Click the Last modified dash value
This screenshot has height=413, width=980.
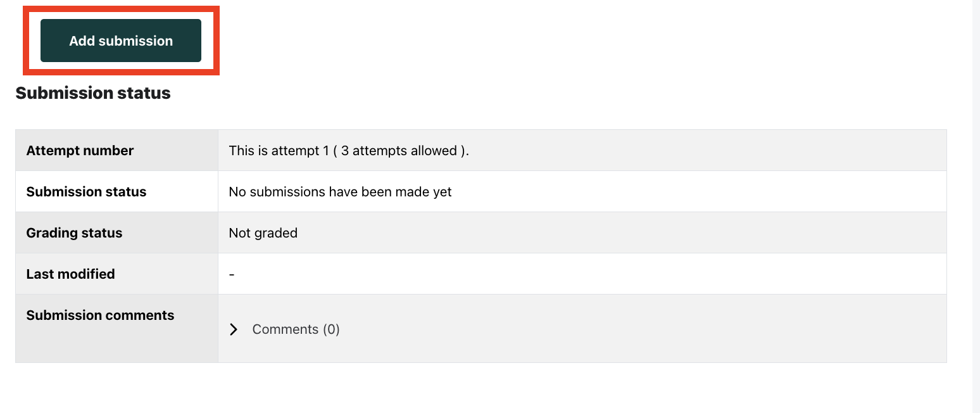232,274
